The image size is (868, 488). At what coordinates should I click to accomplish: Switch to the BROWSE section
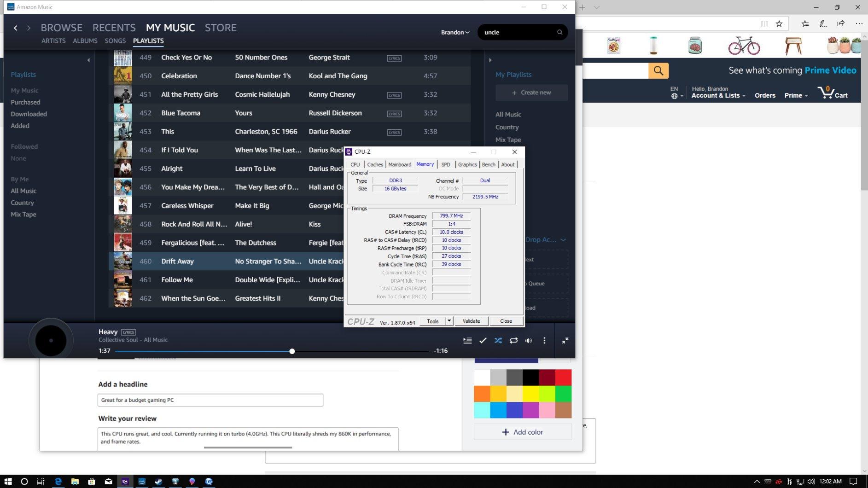tap(62, 28)
